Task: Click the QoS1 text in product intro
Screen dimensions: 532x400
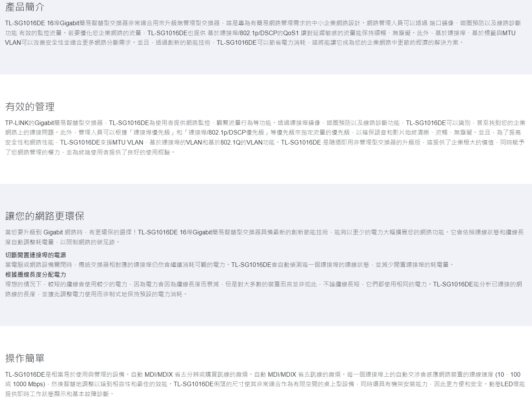Action: pos(291,33)
